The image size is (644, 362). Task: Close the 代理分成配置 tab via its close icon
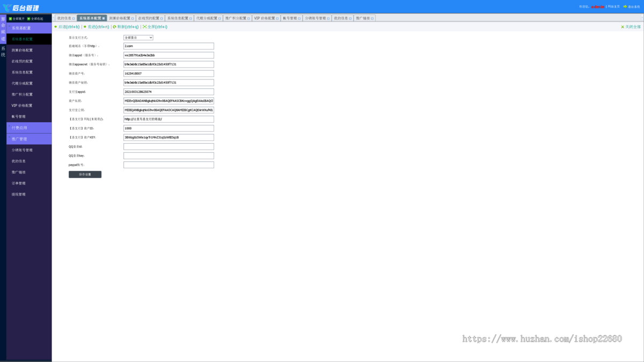[x=219, y=18]
